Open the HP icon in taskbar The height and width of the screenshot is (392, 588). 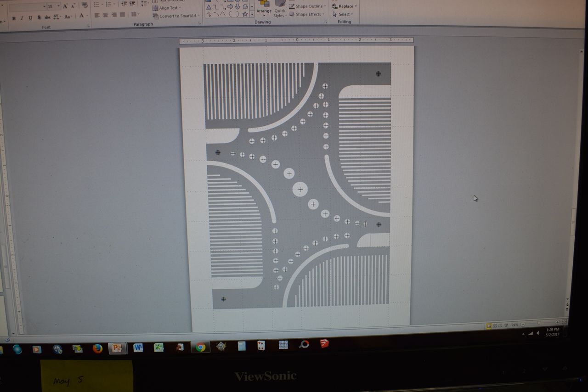[x=57, y=349]
